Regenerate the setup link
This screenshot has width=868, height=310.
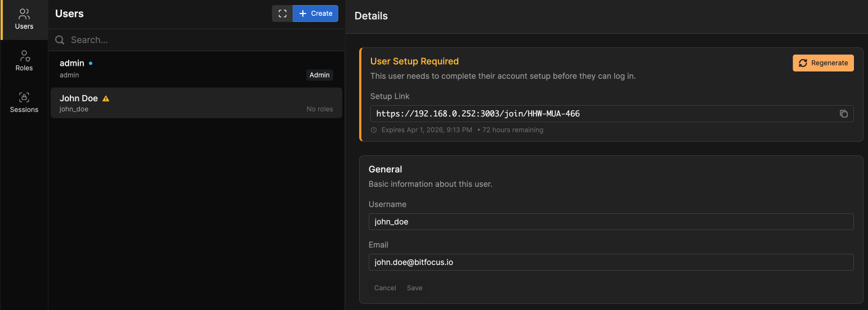823,63
